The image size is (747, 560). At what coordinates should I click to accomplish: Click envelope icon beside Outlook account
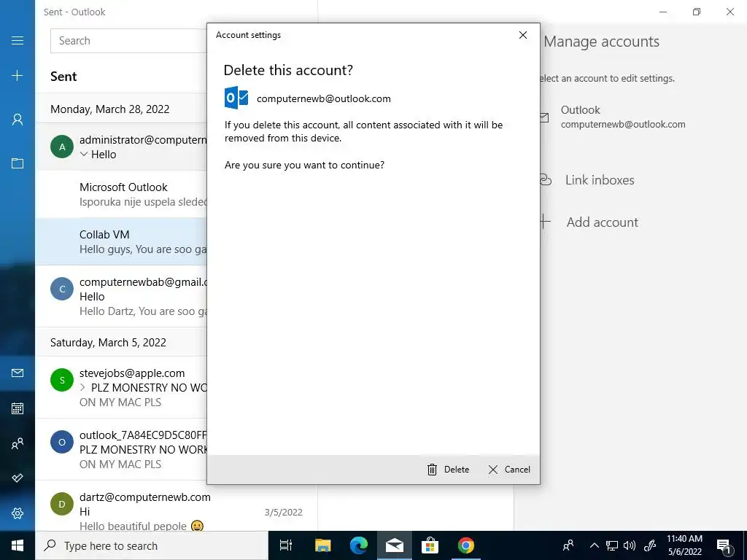544,117
